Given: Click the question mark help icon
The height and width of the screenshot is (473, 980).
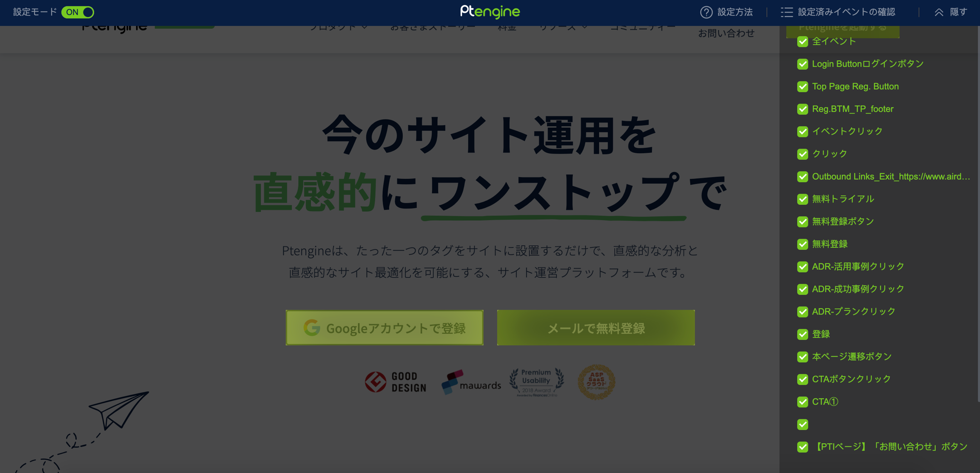Looking at the screenshot, I should click(x=706, y=12).
